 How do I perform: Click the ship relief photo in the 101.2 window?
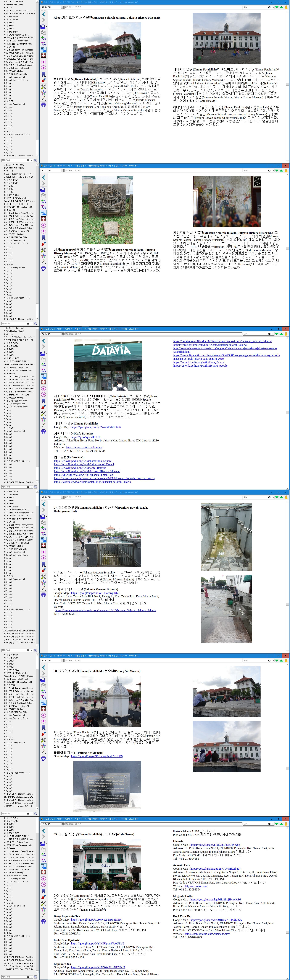pyautogui.click(x=108, y=210)
